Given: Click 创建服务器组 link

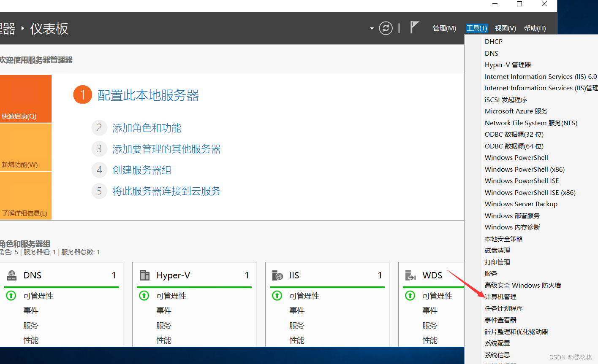Looking at the screenshot, I should [142, 170].
